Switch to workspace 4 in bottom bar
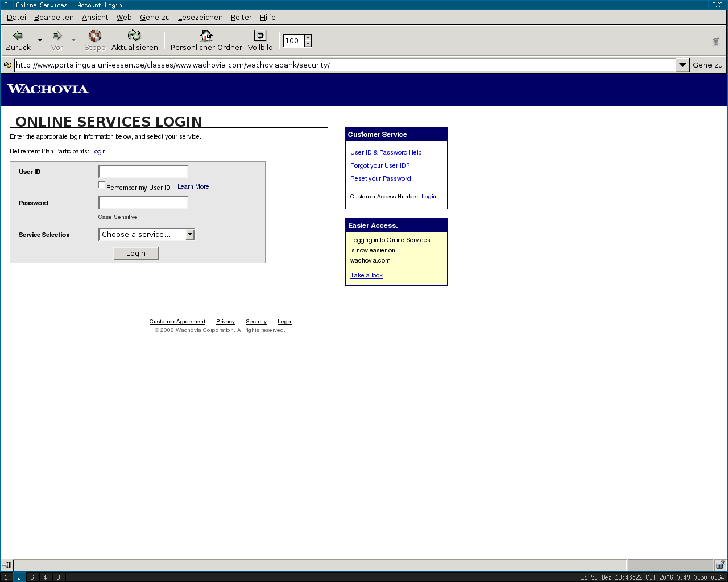The width and height of the screenshot is (728, 582). tap(45, 577)
